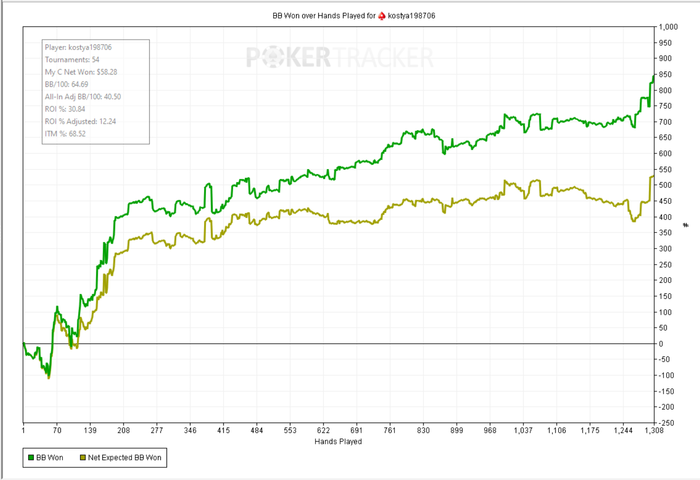Click the y-axis value 800
Viewport: 700px width, 480px height.
pyautogui.click(x=665, y=90)
